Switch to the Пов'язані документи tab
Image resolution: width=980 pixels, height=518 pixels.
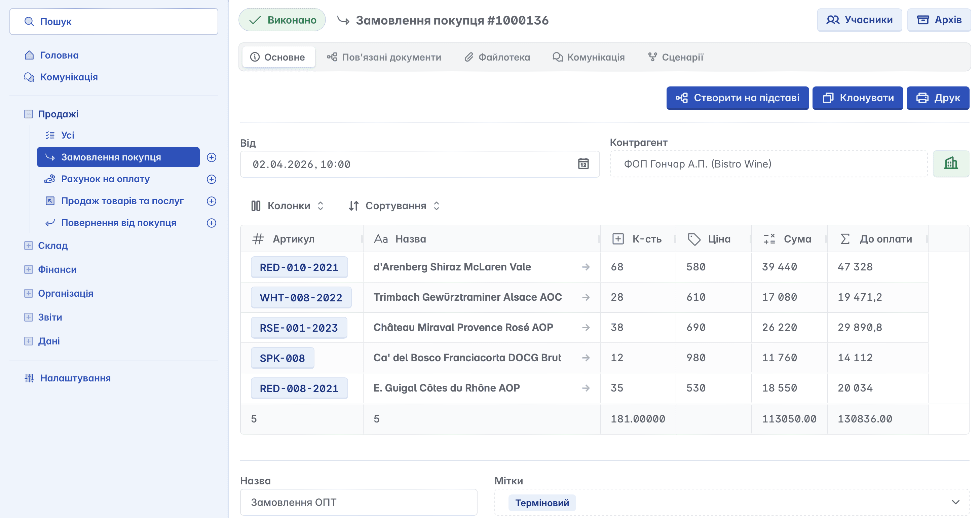[x=384, y=57]
